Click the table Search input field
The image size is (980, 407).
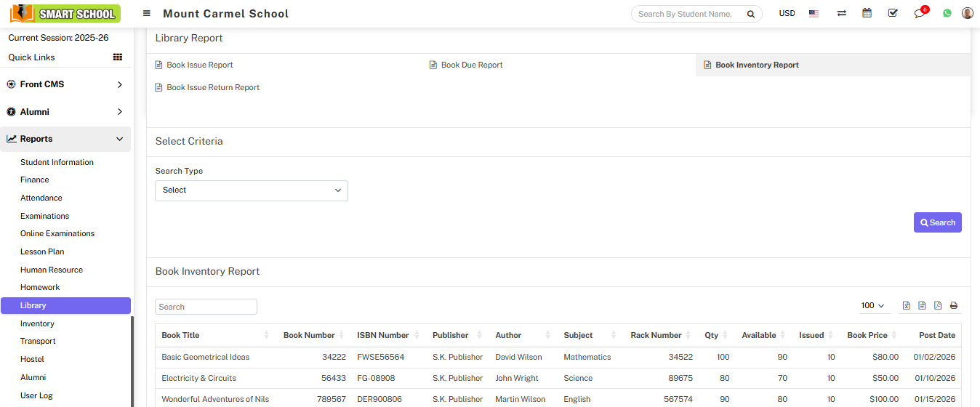206,307
